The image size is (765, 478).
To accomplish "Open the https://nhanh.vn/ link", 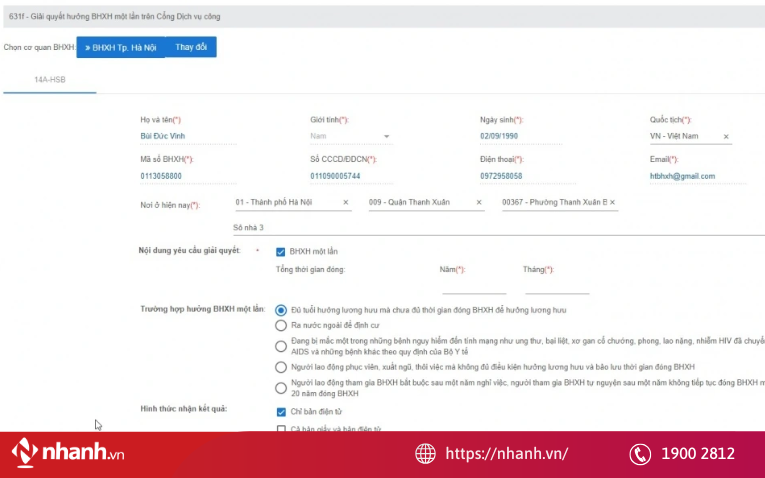I will [506, 454].
